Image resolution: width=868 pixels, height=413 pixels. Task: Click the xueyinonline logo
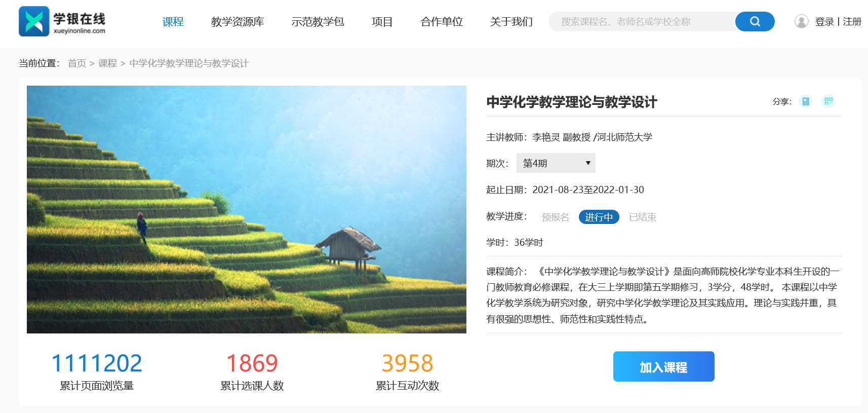(62, 21)
